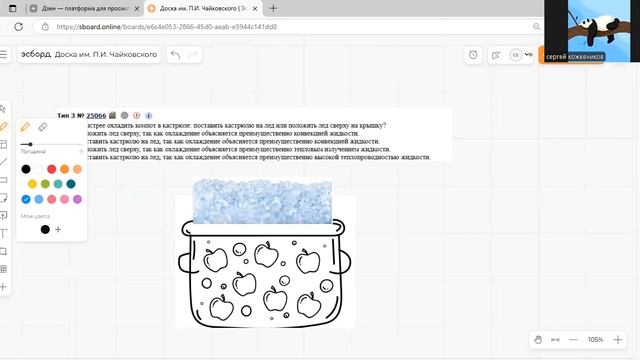Screen dimensions: 640x360
Task: Click the site info icon in address bar
Action: [x=45, y=27]
